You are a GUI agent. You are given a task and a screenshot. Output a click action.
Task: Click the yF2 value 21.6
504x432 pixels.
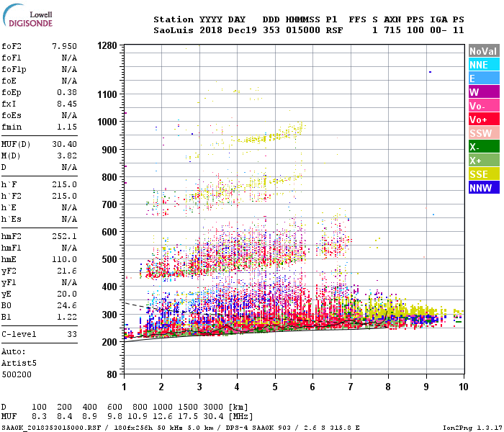point(67,271)
